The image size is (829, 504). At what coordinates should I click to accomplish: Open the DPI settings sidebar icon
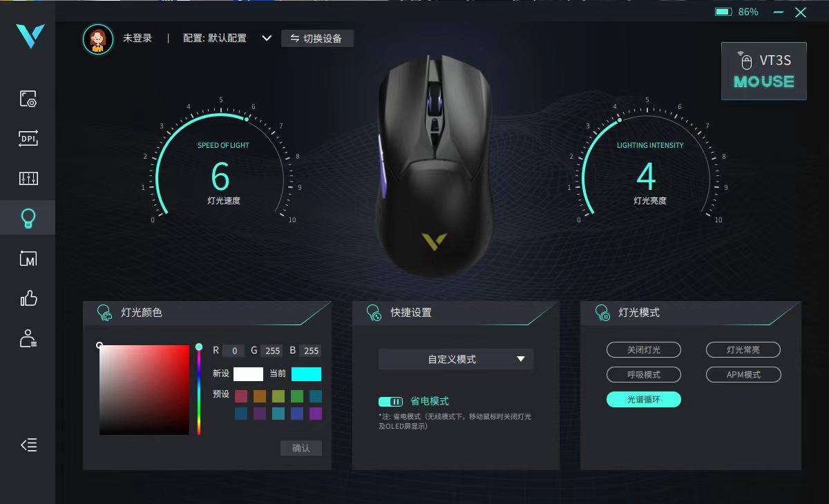coord(28,139)
